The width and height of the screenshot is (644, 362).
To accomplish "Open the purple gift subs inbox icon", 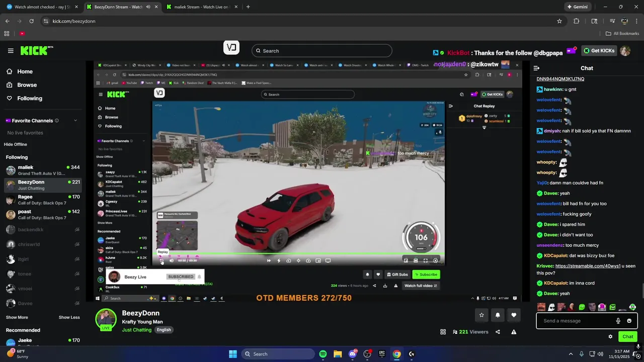I will [x=571, y=51].
